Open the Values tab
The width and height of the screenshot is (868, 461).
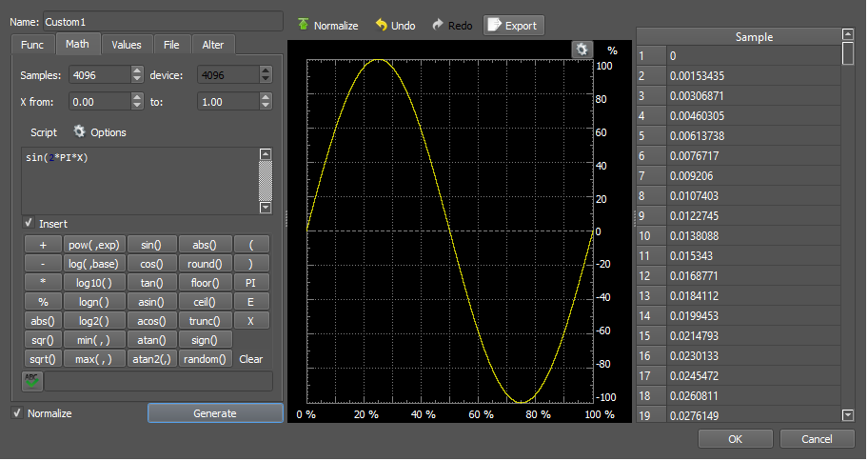[x=127, y=45]
